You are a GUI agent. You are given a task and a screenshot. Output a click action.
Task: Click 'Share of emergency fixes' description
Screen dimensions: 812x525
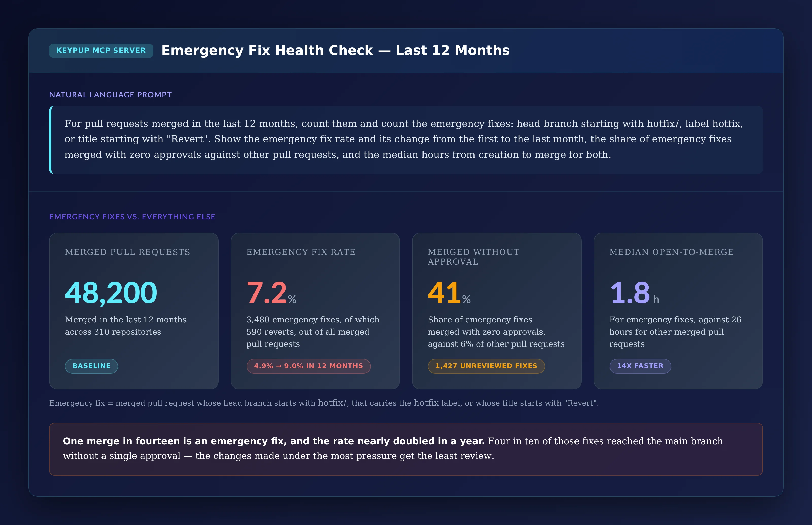[496, 332]
